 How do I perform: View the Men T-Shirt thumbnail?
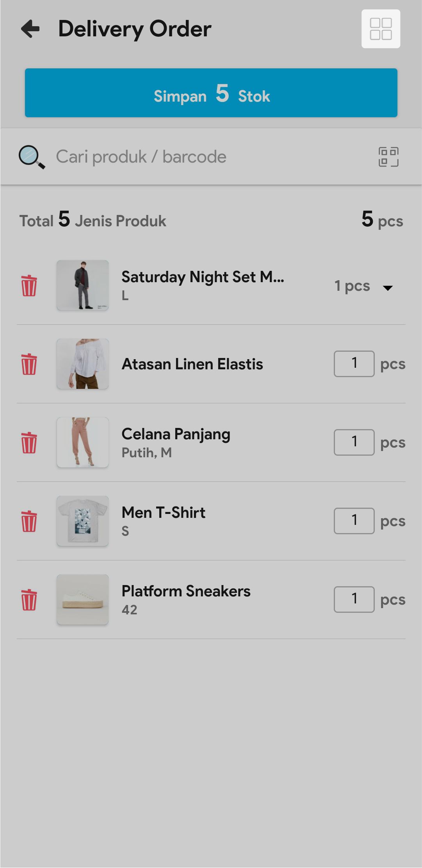click(83, 521)
